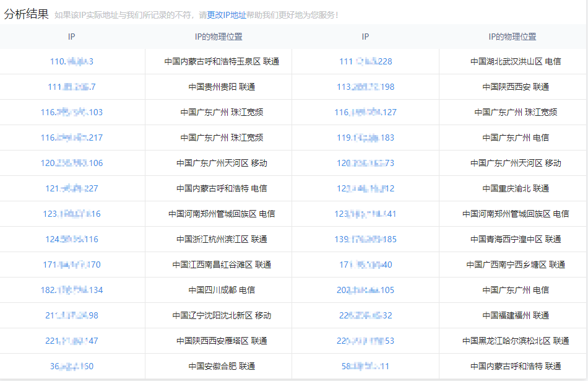Select the 中国广东广州 珠江宽频 location cell
The height and width of the screenshot is (381, 588).
point(218,112)
